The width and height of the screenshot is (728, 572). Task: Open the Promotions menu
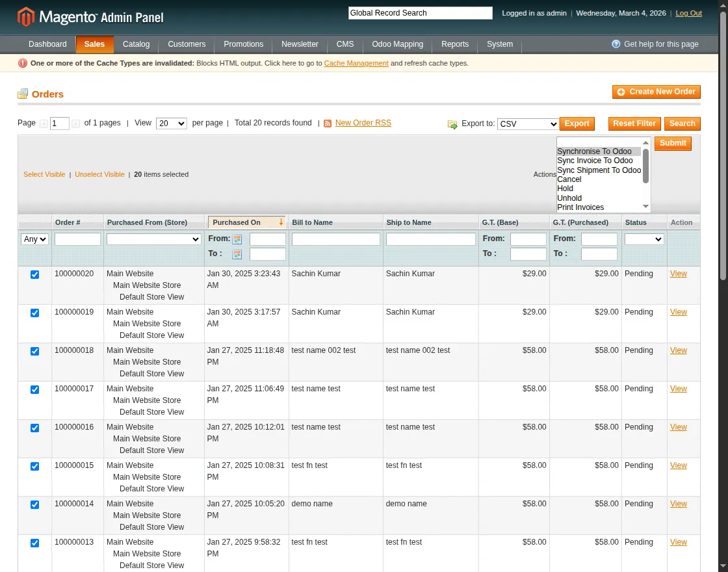(243, 44)
